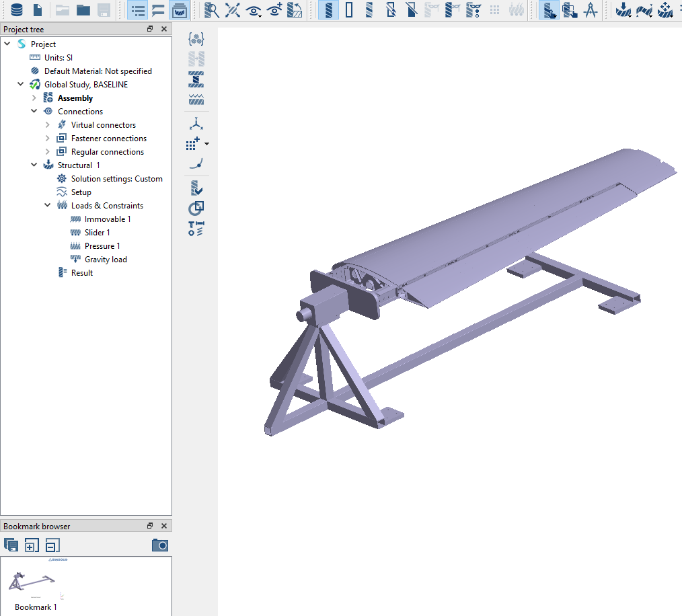Screen dimensions: 682x616
Task: Toggle the Project tree list panel button
Action: tap(139, 10)
